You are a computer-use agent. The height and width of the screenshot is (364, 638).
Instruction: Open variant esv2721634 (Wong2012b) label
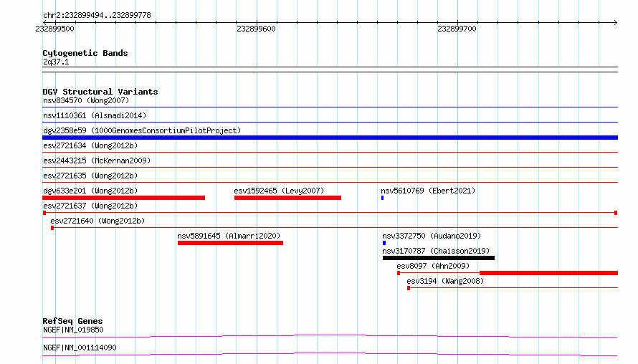90,145
